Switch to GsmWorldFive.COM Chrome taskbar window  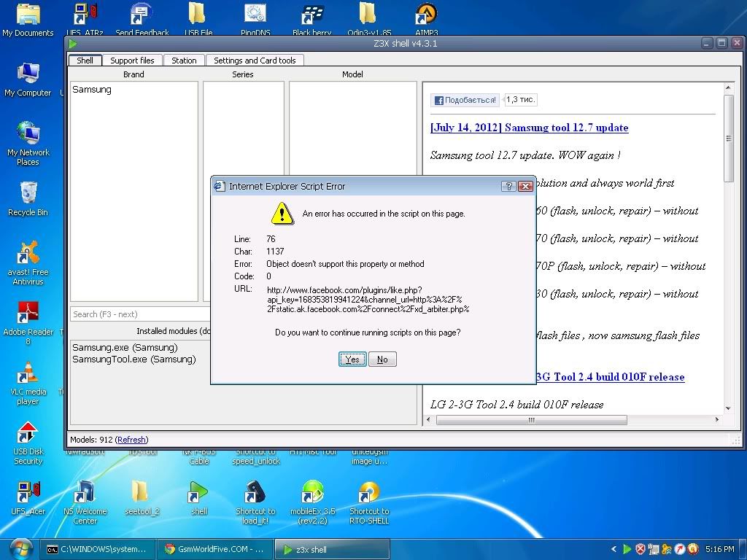(215, 549)
